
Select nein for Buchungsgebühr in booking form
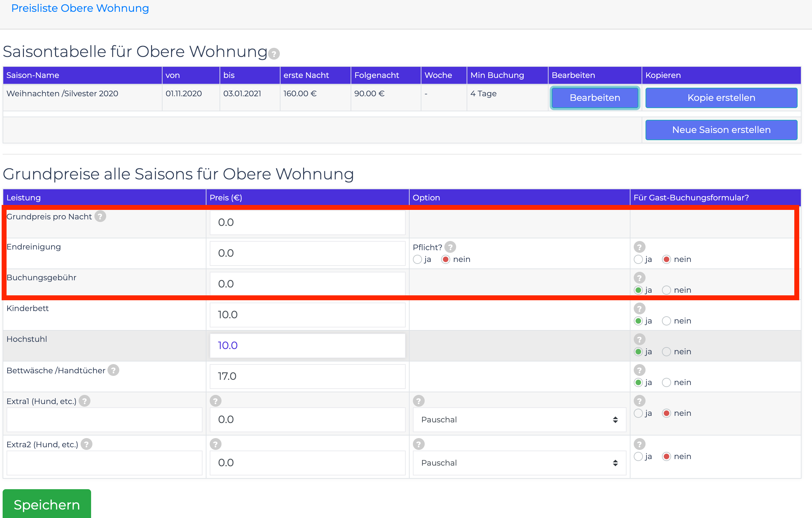pos(666,290)
